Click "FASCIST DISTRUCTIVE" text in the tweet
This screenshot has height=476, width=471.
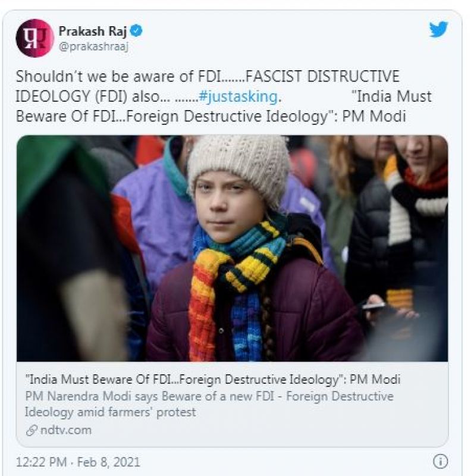[x=322, y=77]
